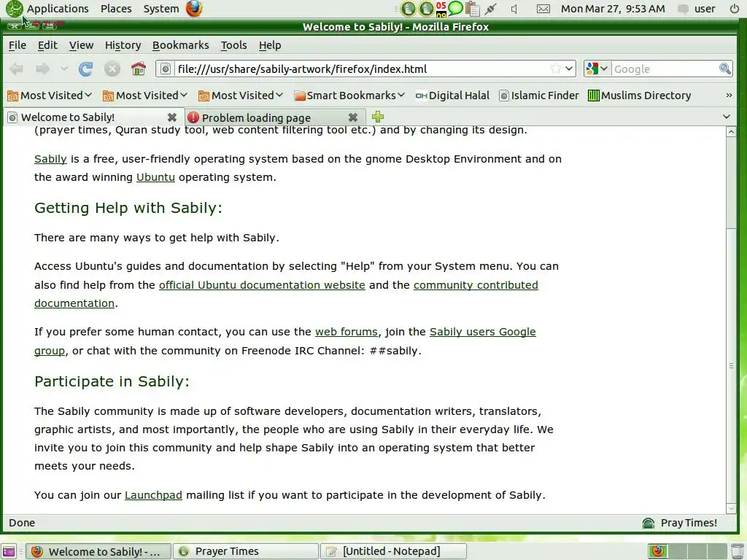Close the Welcome to Sabily tab
The width and height of the screenshot is (747, 560).
[x=172, y=117]
